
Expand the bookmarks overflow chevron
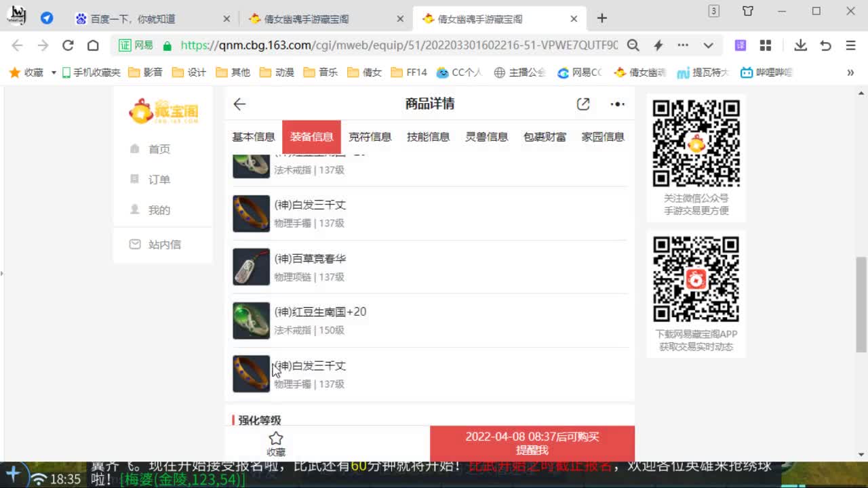pos(850,73)
